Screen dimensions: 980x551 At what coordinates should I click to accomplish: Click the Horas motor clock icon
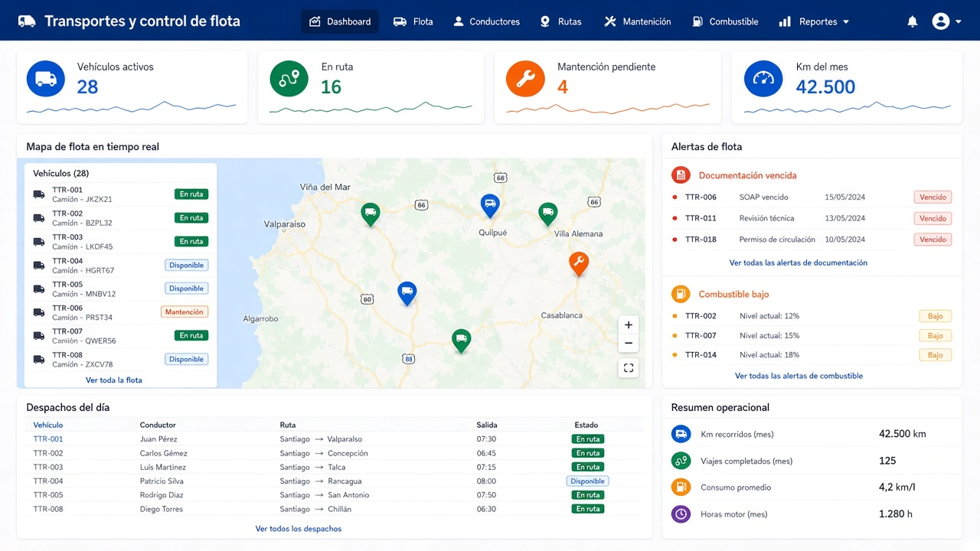(x=681, y=514)
